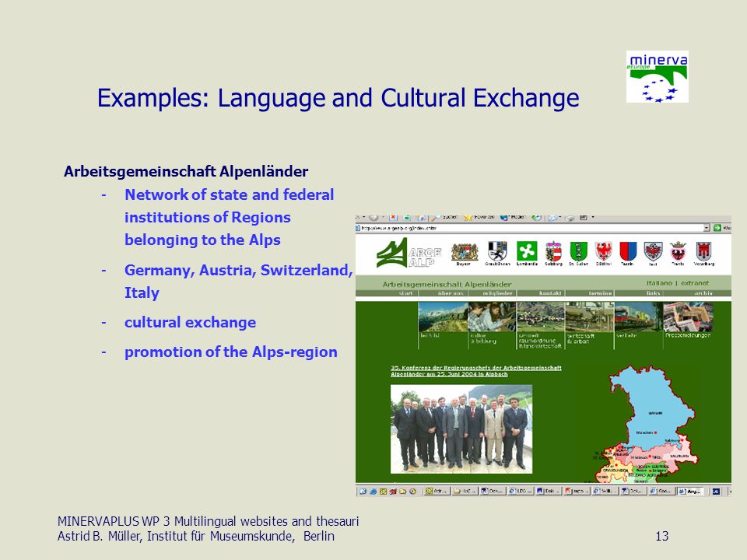This screenshot has width=747, height=560.
Task: Open the 'start' menu item
Action: click(406, 293)
